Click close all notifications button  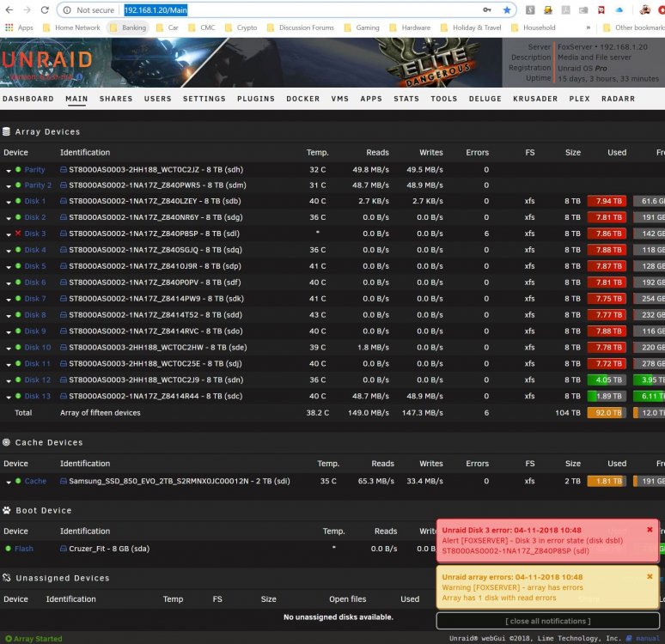coord(547,621)
